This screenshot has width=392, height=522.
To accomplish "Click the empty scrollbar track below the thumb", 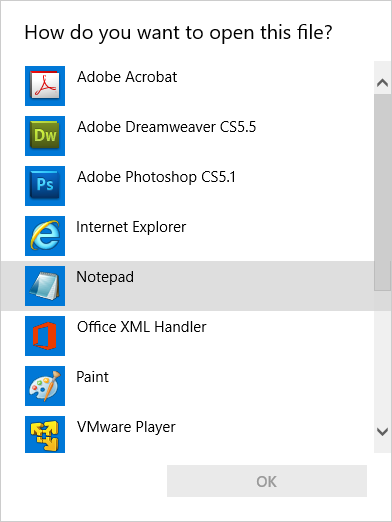I will pyautogui.click(x=382, y=355).
